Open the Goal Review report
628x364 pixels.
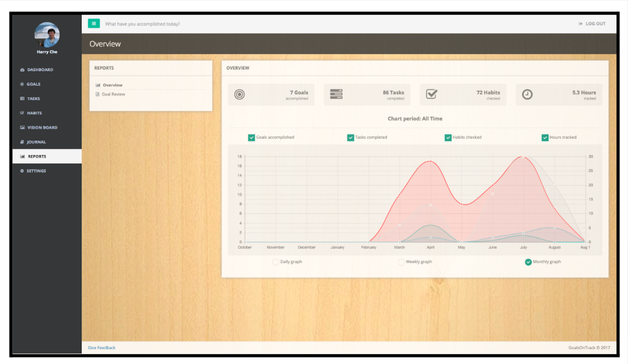(112, 94)
